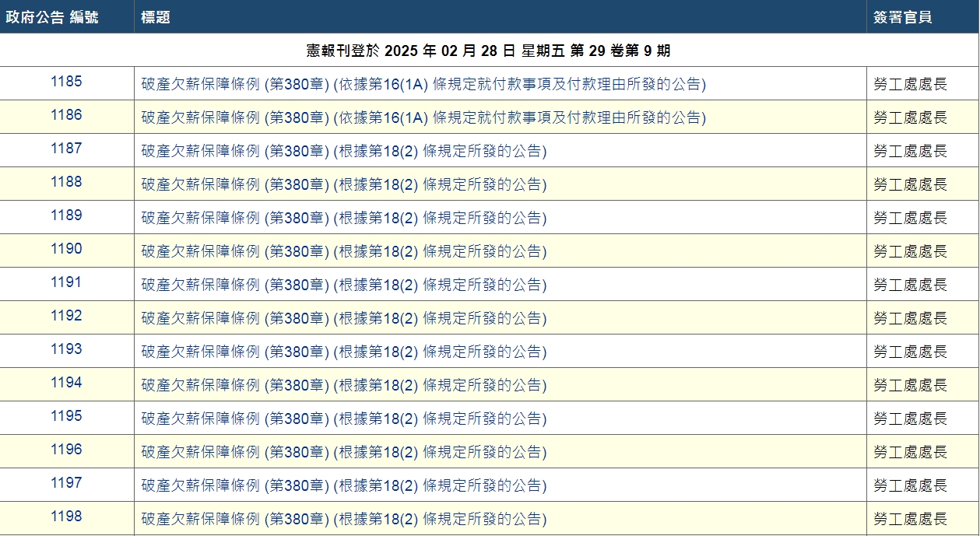Click the gazette volume header row text
Image resolution: width=980 pixels, height=536 pixels.
pos(490,50)
